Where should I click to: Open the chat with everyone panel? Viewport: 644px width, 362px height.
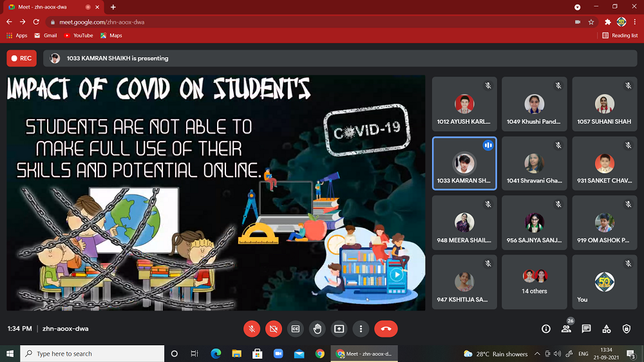point(586,329)
